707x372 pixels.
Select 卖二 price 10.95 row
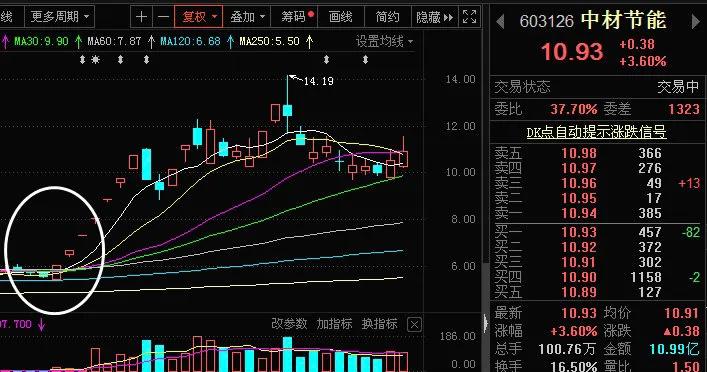point(597,198)
